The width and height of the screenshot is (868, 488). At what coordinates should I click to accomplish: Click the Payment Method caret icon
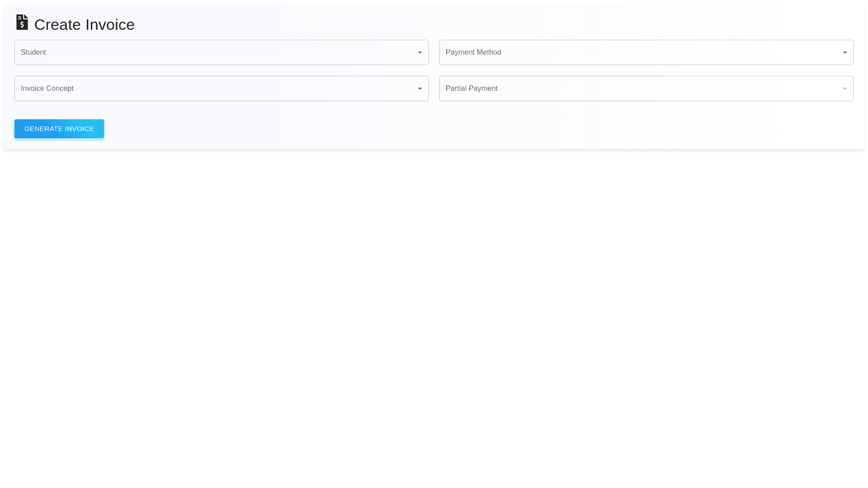(844, 53)
